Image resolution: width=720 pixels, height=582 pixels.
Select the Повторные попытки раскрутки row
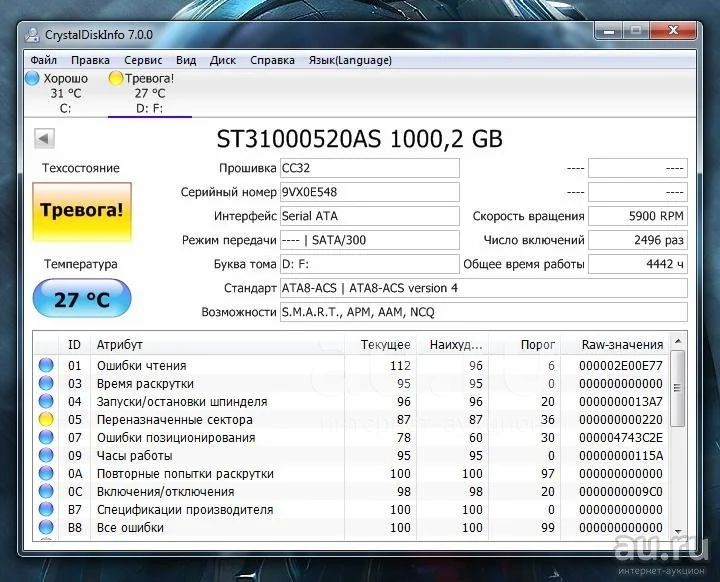(351, 473)
